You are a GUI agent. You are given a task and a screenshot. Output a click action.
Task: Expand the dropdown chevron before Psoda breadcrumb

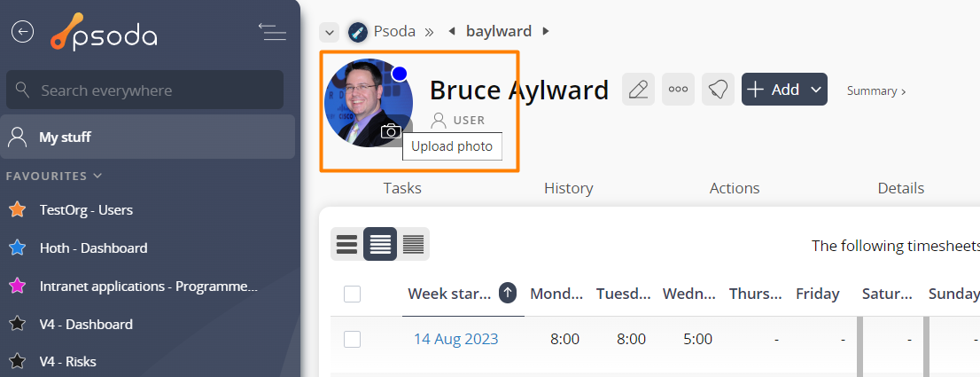(329, 32)
